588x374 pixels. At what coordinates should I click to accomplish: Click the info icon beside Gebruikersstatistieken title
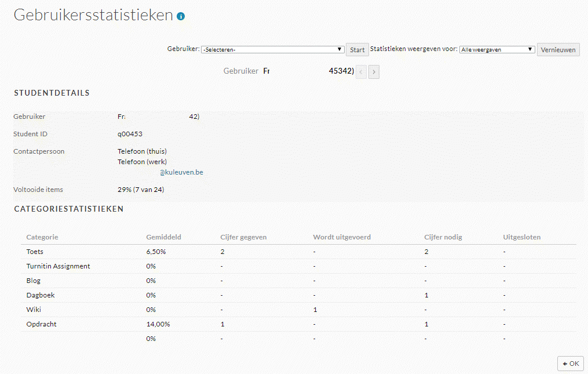point(181,16)
